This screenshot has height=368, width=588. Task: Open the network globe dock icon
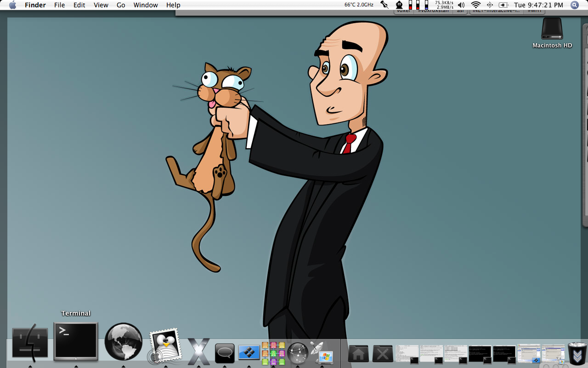pyautogui.click(x=297, y=353)
